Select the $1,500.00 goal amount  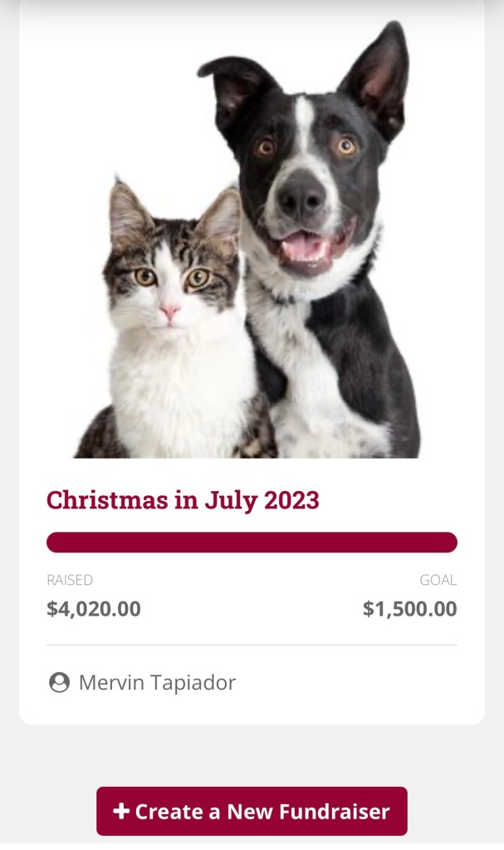pos(409,609)
